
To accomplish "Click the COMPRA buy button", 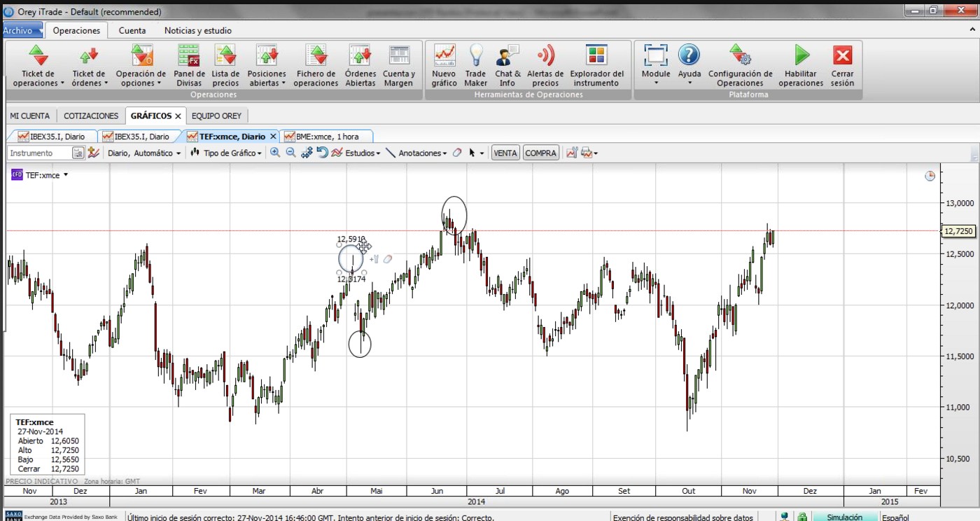I will tap(540, 153).
